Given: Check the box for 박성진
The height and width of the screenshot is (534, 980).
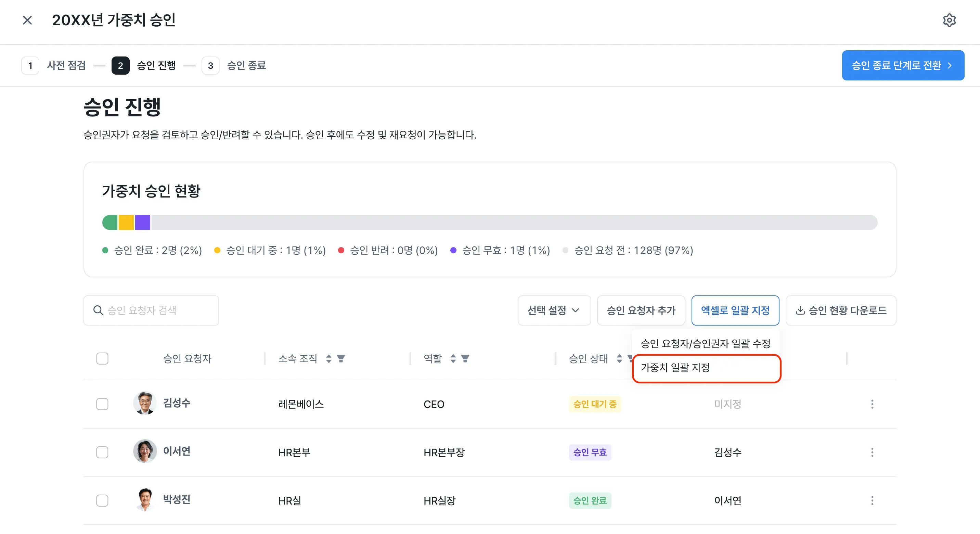Looking at the screenshot, I should coord(102,500).
